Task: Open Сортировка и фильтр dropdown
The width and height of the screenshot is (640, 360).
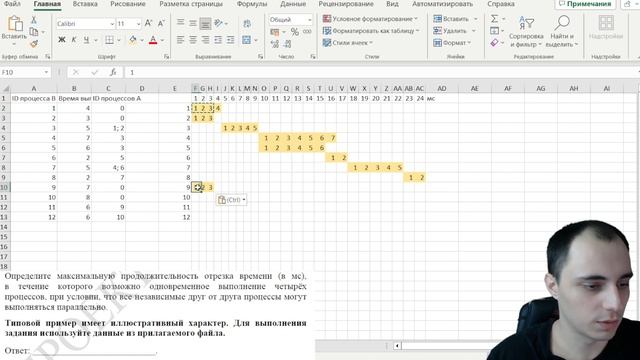Action: point(526,32)
